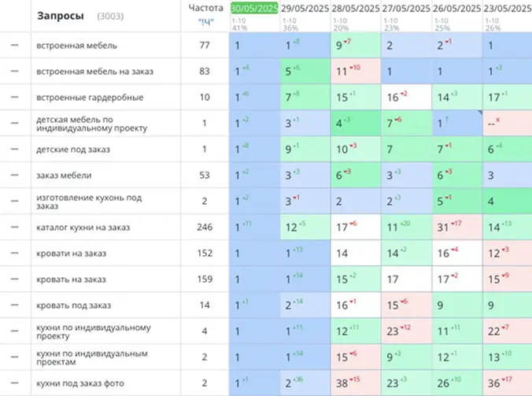
Task: Open the query изготовление кухонь под заказ
Action: pos(89,202)
